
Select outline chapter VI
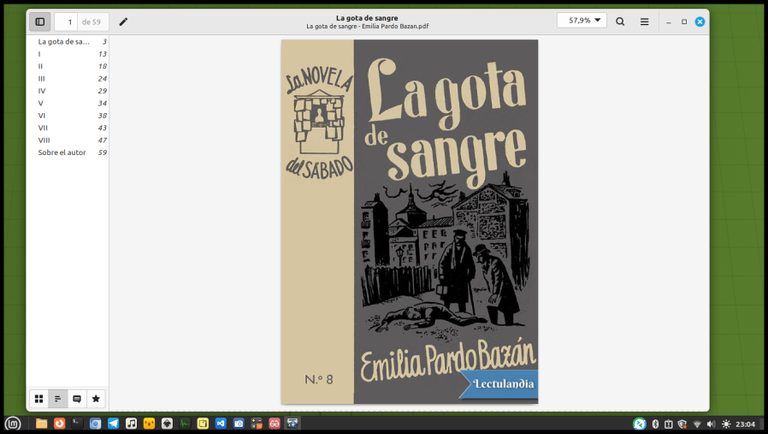(x=42, y=116)
